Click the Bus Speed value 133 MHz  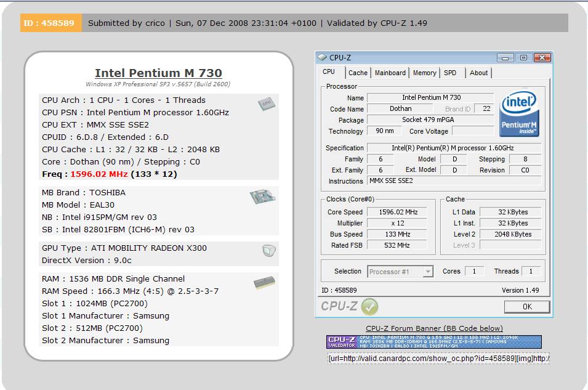[x=398, y=234]
